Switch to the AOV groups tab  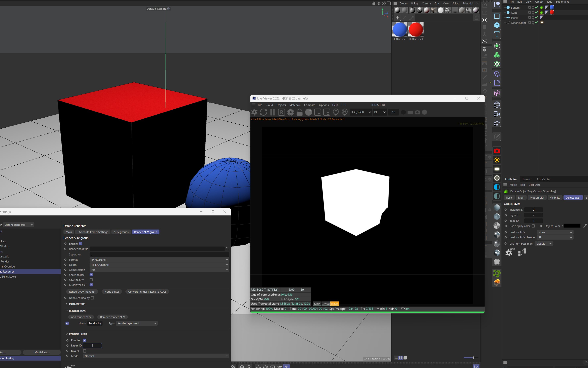tap(121, 232)
